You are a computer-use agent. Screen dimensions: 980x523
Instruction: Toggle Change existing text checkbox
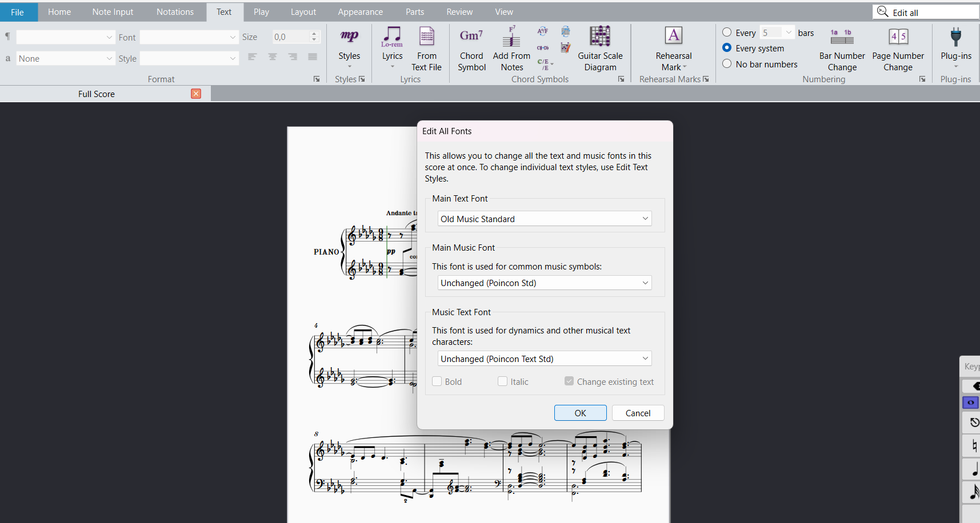[x=569, y=381]
